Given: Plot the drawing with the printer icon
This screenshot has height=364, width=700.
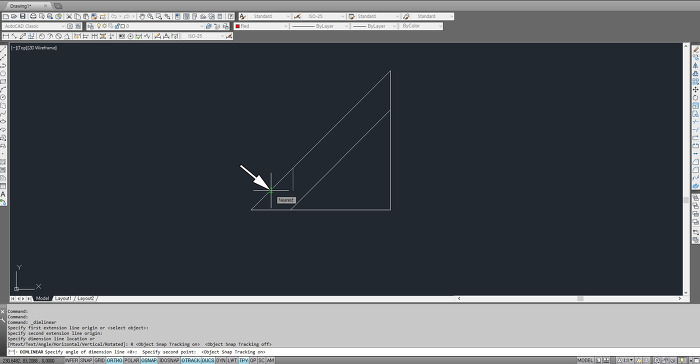Looking at the screenshot, I should click(x=33, y=17).
